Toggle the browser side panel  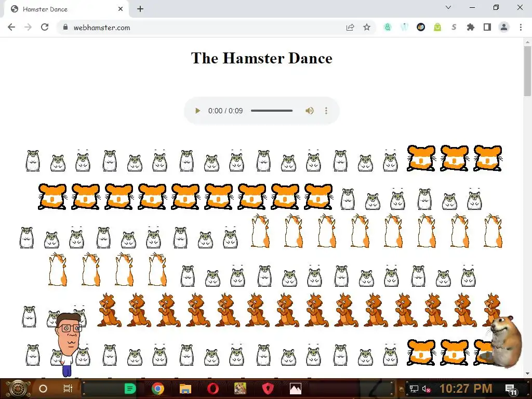(487, 28)
